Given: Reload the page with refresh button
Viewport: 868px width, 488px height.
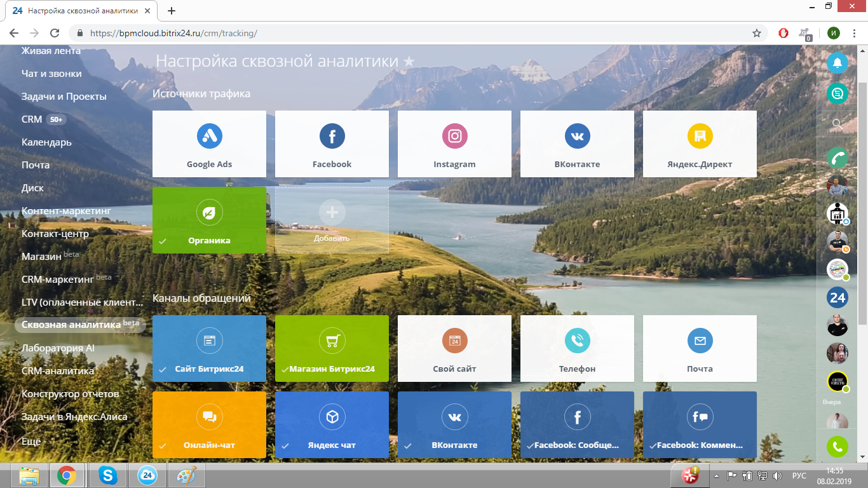Looking at the screenshot, I should (55, 33).
